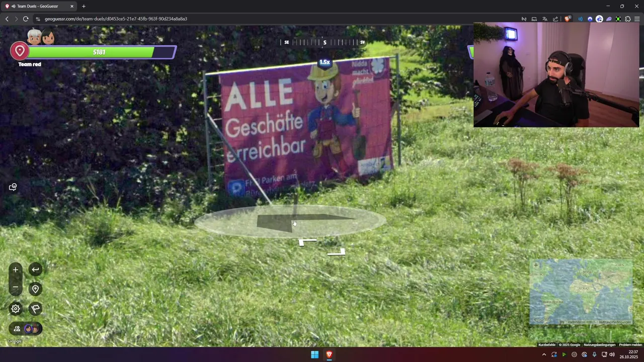Image resolution: width=644 pixels, height=362 pixels.
Task: Click the © 2025 Google attribution
Action: pyautogui.click(x=570, y=345)
